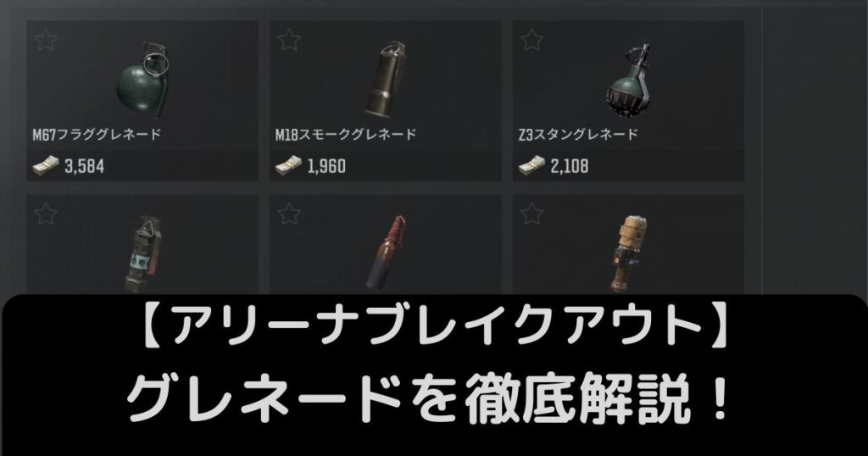Viewport: 868px width, 456px height.
Task: Open the Z3スタングレネード item label
Action: pos(578,135)
